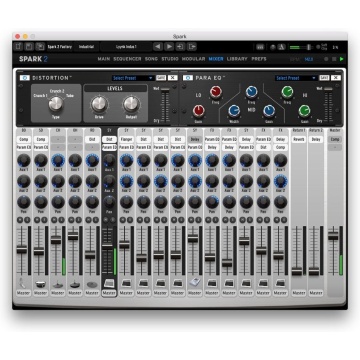This screenshot has width=360, height=360.
Task: Click the green play button next to tempo
Action: (x=341, y=59)
